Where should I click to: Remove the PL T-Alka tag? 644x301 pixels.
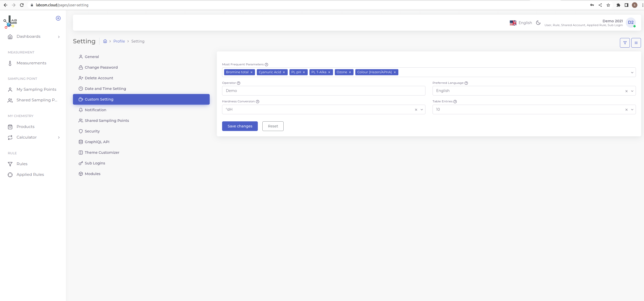[x=329, y=72]
